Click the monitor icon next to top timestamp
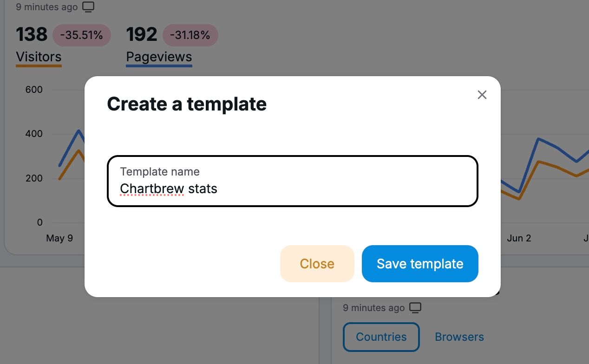589x364 pixels. pyautogui.click(x=88, y=7)
